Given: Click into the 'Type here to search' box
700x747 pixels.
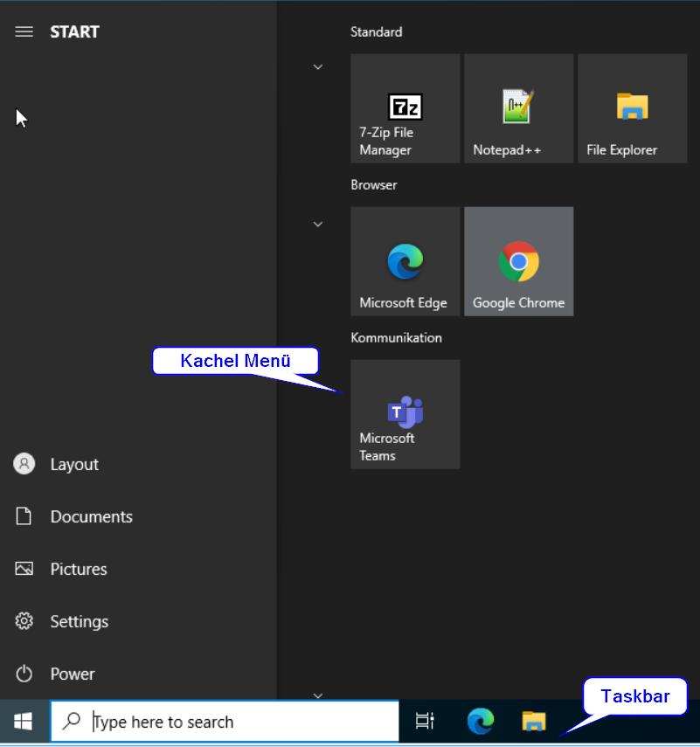Looking at the screenshot, I should [x=225, y=722].
